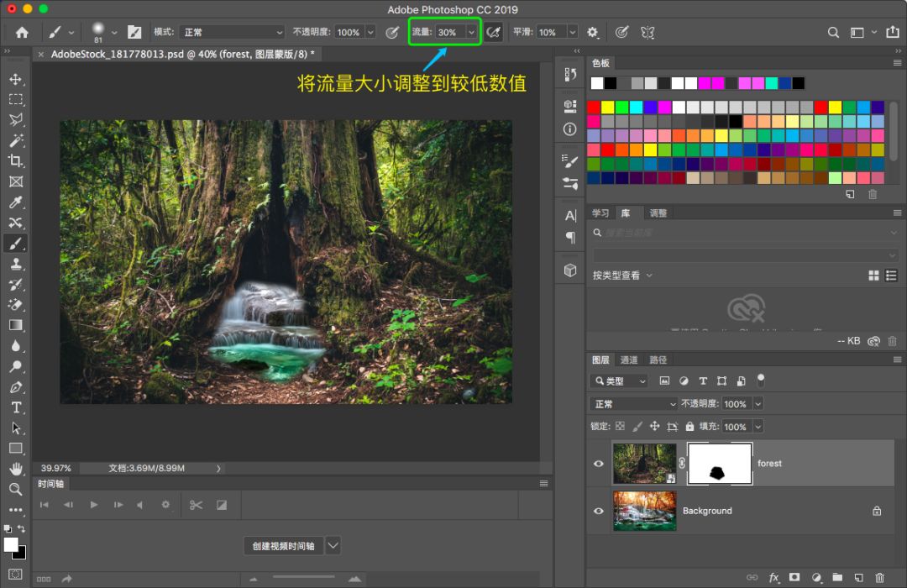The width and height of the screenshot is (907, 588).
Task: Open the brush blending mode dropdown
Action: (x=231, y=32)
